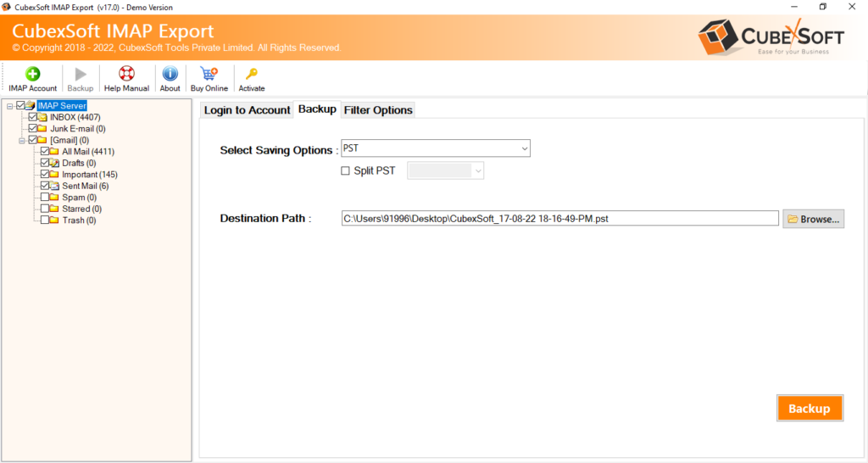Uncheck the Sent Mail (6) checkbox
This screenshot has height=463, width=868.
coord(45,186)
